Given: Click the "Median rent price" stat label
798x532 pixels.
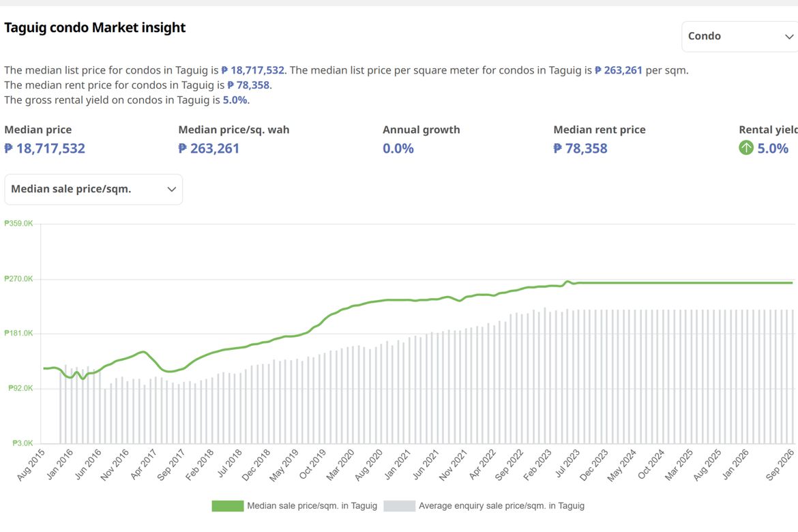Looking at the screenshot, I should click(x=600, y=130).
